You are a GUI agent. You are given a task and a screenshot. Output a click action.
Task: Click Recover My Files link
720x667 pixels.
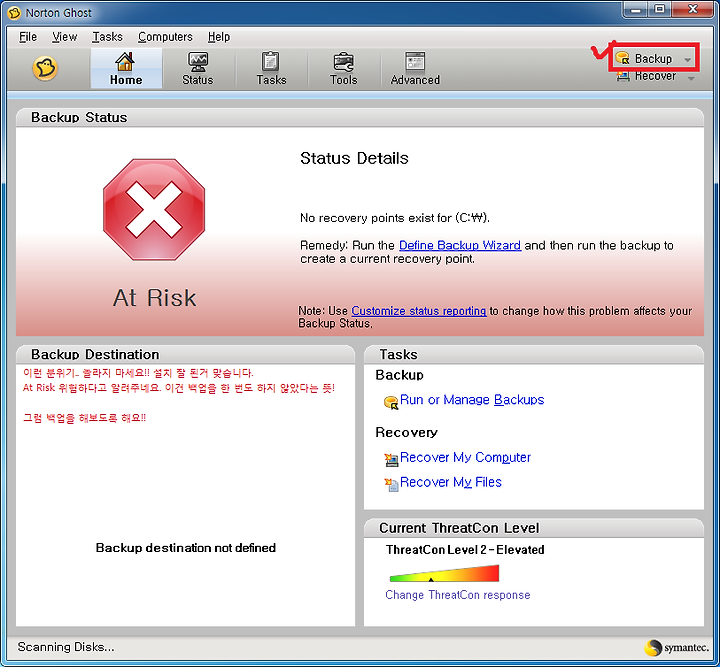tap(450, 482)
